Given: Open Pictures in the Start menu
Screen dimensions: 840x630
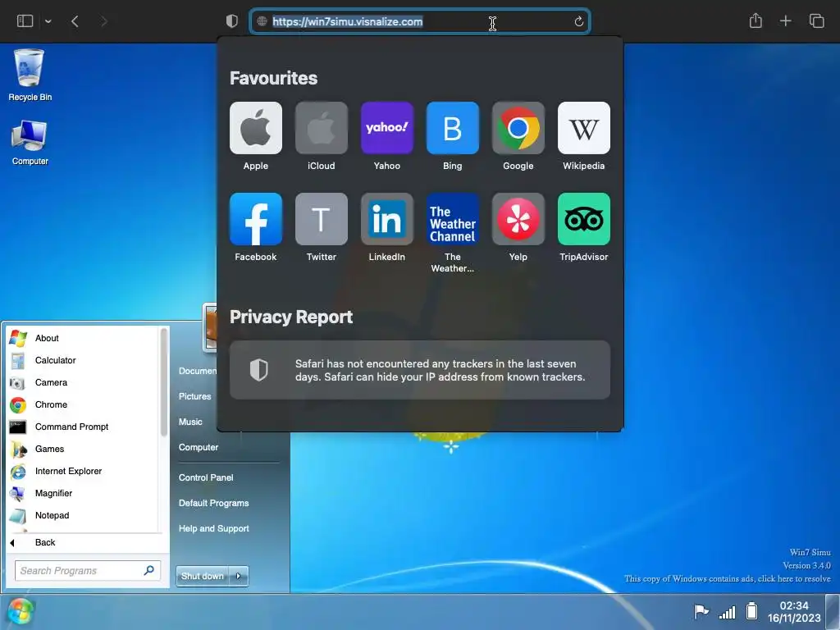Looking at the screenshot, I should pyautogui.click(x=195, y=396).
